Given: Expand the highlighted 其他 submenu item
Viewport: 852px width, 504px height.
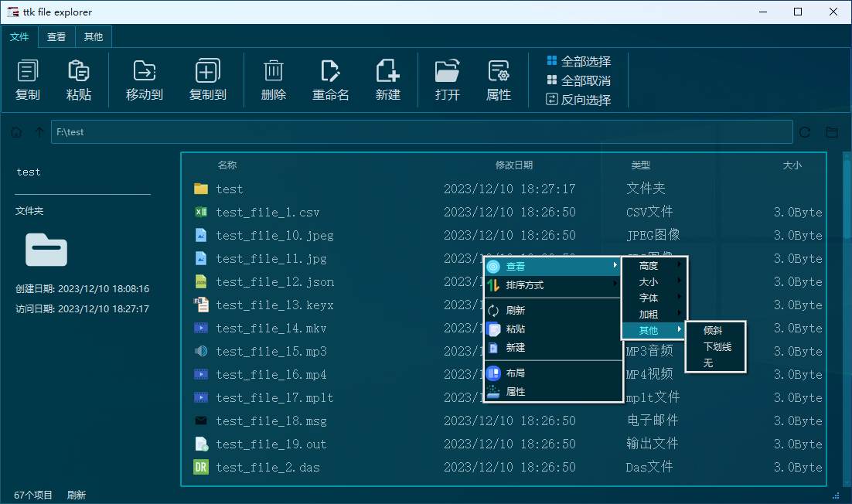Looking at the screenshot, I should [x=654, y=330].
